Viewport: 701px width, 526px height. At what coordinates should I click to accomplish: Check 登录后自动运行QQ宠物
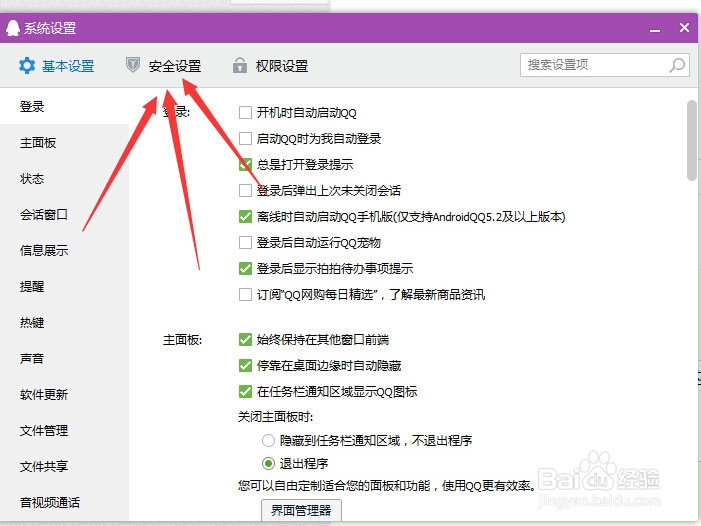point(245,243)
